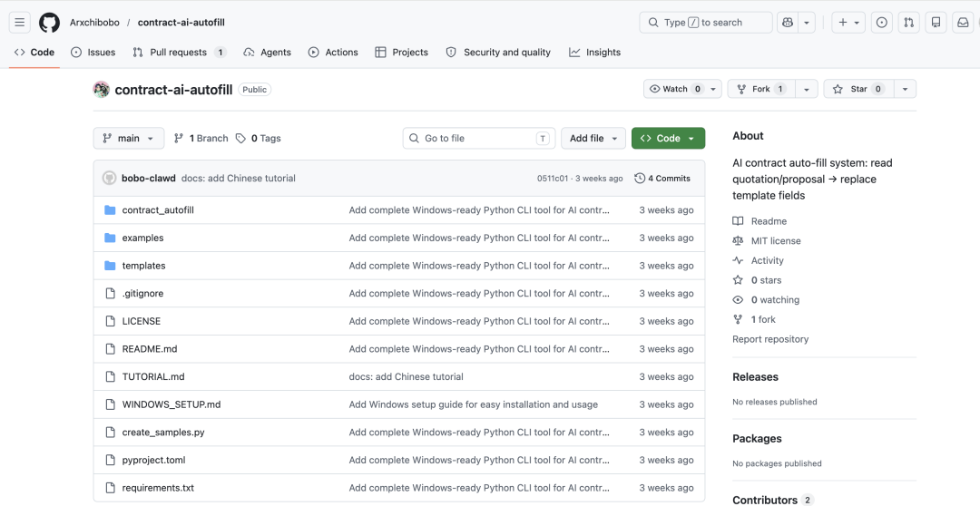The width and height of the screenshot is (980, 506).
Task: Expand the green Code dropdown
Action: (668, 138)
